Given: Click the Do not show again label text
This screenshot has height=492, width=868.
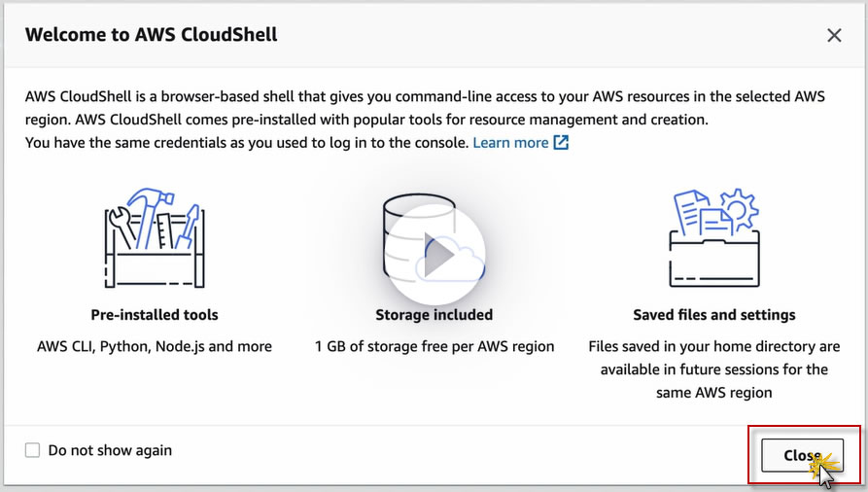Looking at the screenshot, I should click(x=110, y=450).
